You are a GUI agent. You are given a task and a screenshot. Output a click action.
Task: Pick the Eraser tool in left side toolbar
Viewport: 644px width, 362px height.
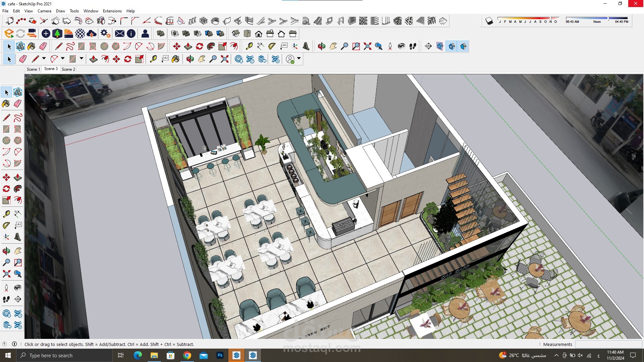click(x=18, y=104)
